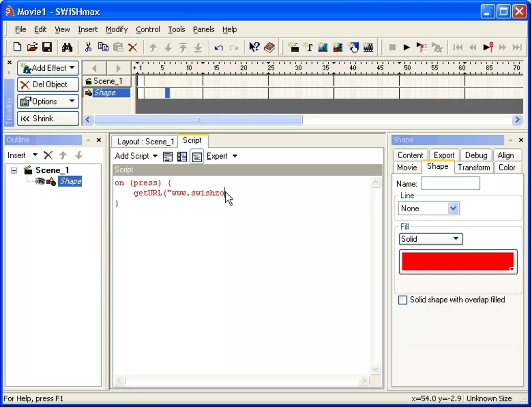
Task: Save the movie with floppy disk icon
Action: [47, 47]
